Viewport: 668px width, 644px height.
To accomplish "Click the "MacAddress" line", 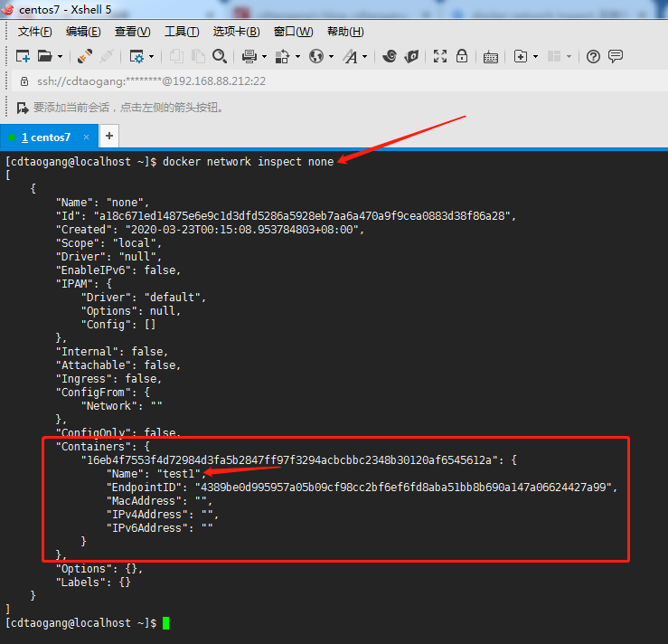I will tap(159, 501).
